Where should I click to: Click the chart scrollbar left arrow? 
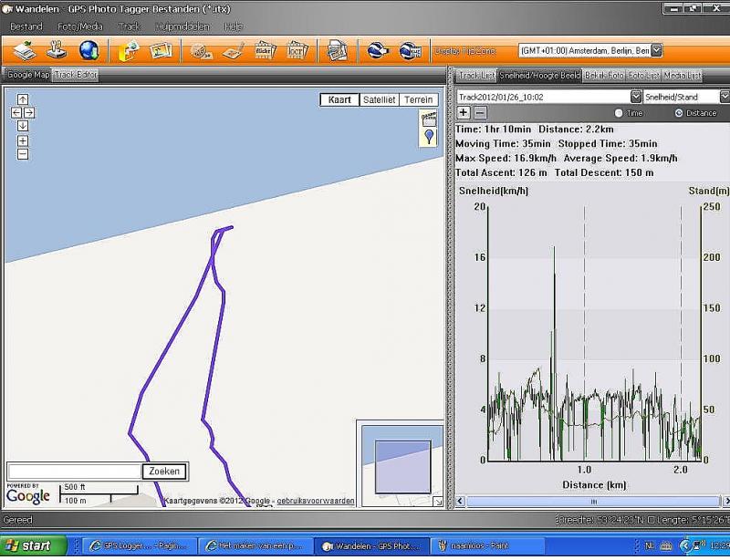460,502
